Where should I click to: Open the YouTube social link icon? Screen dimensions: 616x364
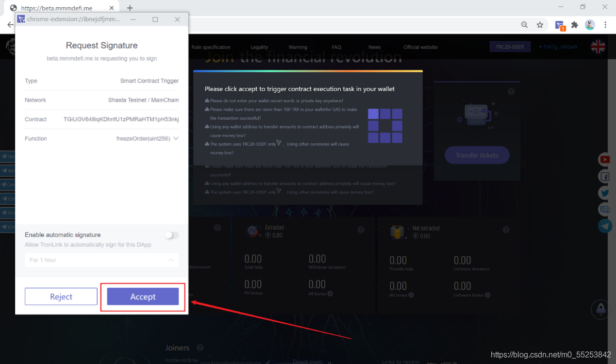click(x=605, y=159)
